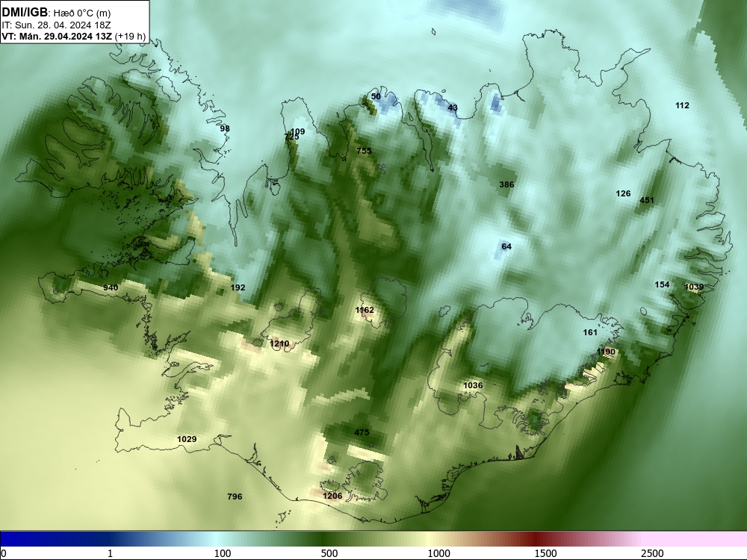Click the map value 161
The image size is (747, 560).
pyautogui.click(x=590, y=332)
